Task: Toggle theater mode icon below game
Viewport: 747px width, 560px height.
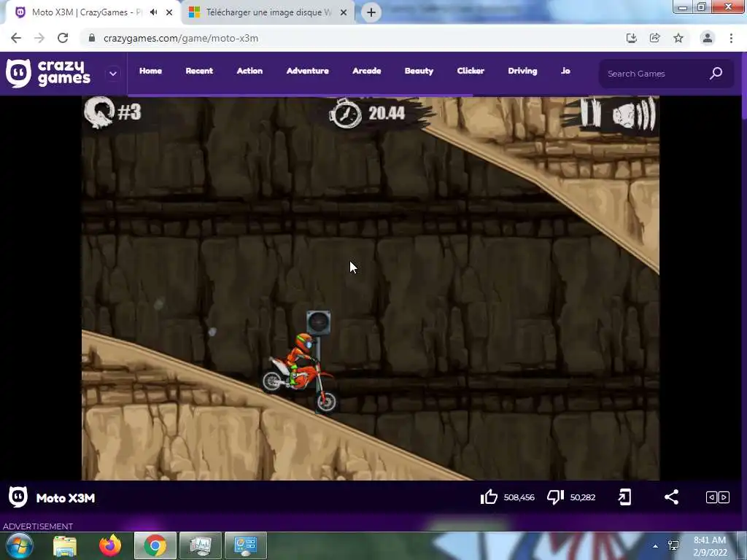Action: [x=718, y=497]
